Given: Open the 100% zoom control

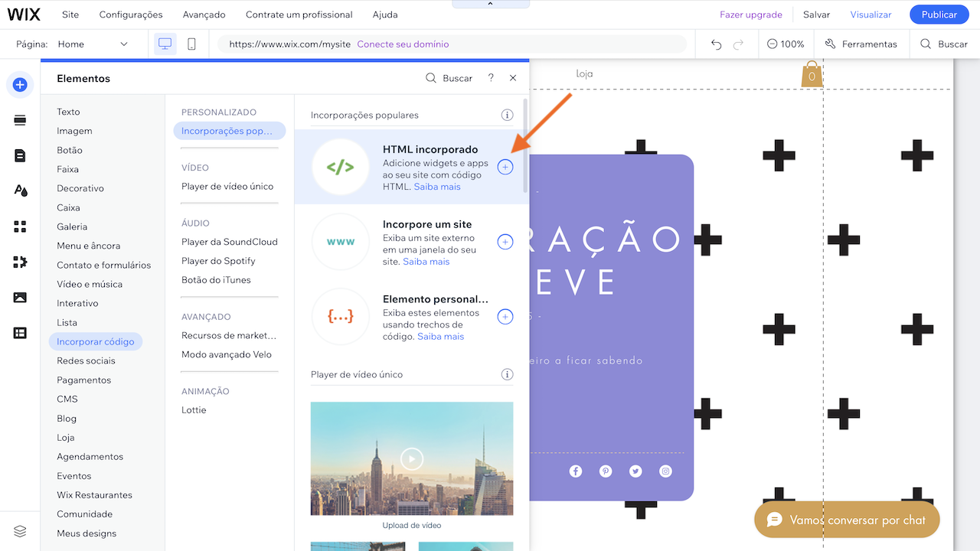Looking at the screenshot, I should [x=786, y=44].
